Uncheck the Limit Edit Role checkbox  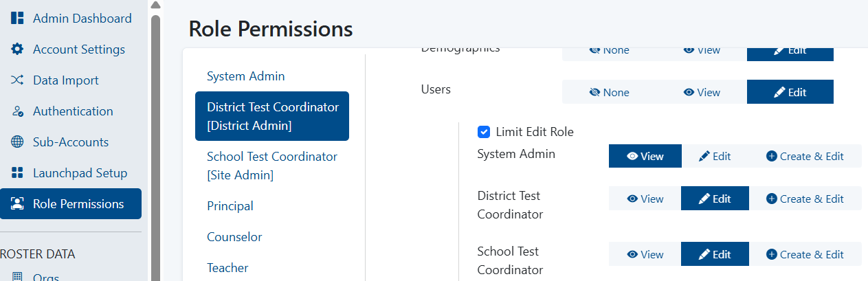tap(484, 132)
